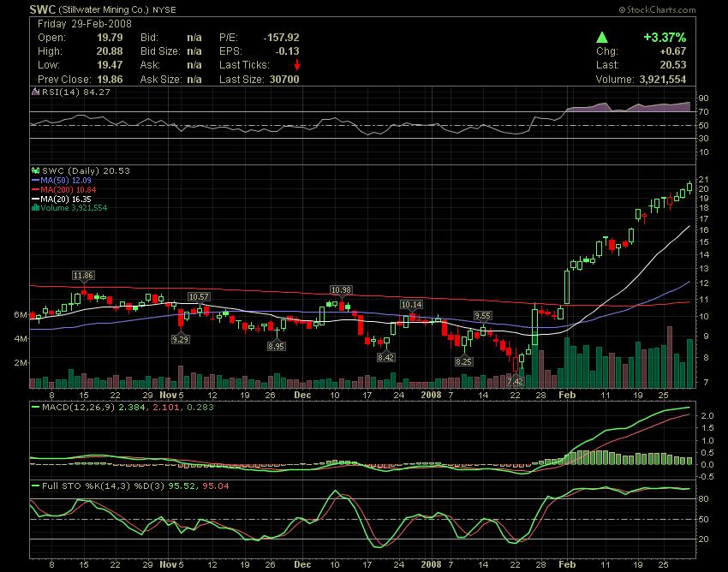Select the SWC ticker symbol in the header
This screenshot has height=572, width=728.
pyautogui.click(x=42, y=9)
